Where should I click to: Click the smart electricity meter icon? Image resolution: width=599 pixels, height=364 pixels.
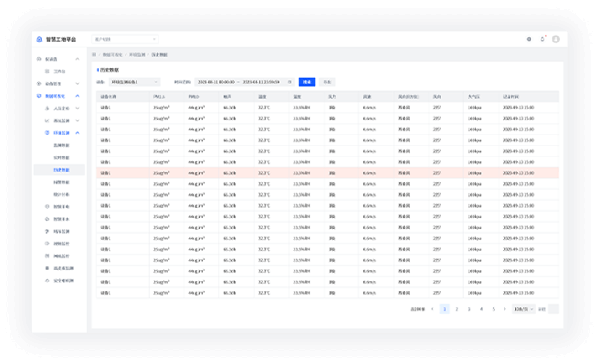(x=47, y=207)
